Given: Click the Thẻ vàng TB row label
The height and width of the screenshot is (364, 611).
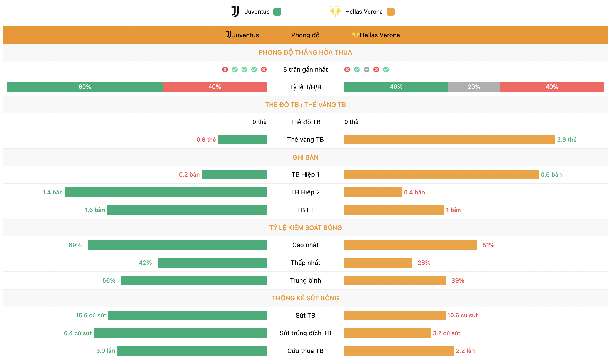Looking at the screenshot, I should pos(305,140).
